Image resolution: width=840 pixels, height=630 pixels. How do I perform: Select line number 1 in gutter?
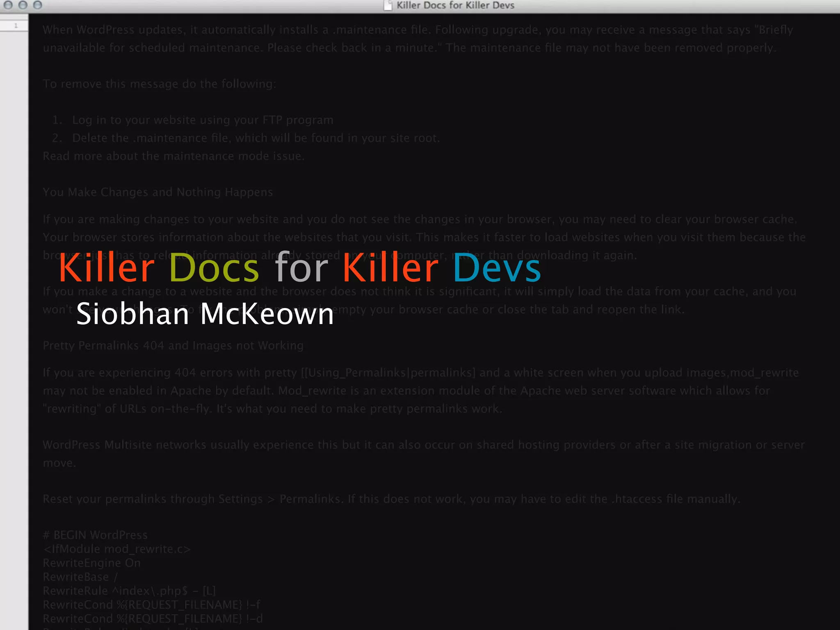pyautogui.click(x=16, y=26)
